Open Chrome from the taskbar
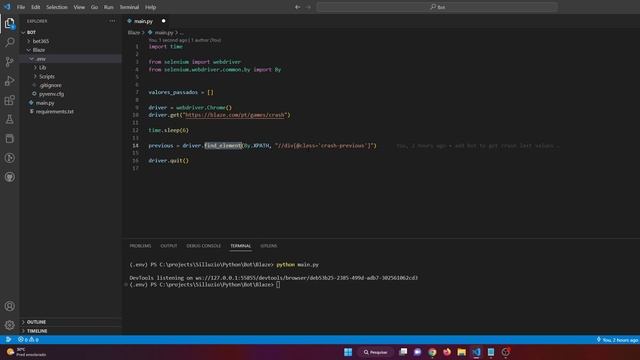 tap(432, 352)
